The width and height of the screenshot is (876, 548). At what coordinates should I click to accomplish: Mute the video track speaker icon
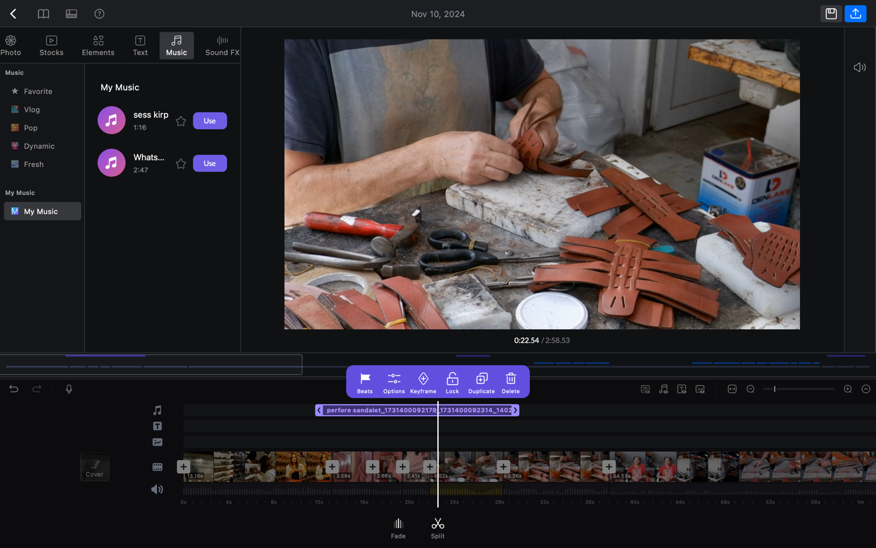[157, 489]
